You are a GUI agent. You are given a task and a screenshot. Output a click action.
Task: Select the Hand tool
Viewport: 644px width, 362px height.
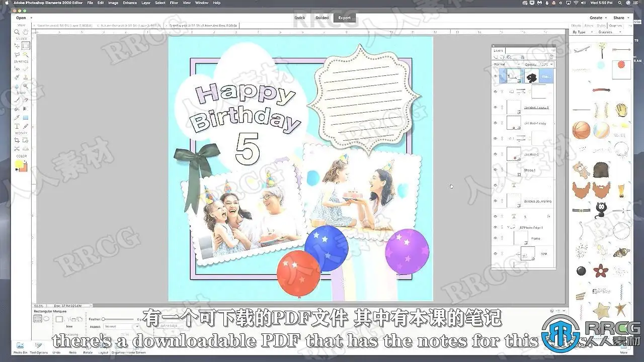[x=26, y=32]
